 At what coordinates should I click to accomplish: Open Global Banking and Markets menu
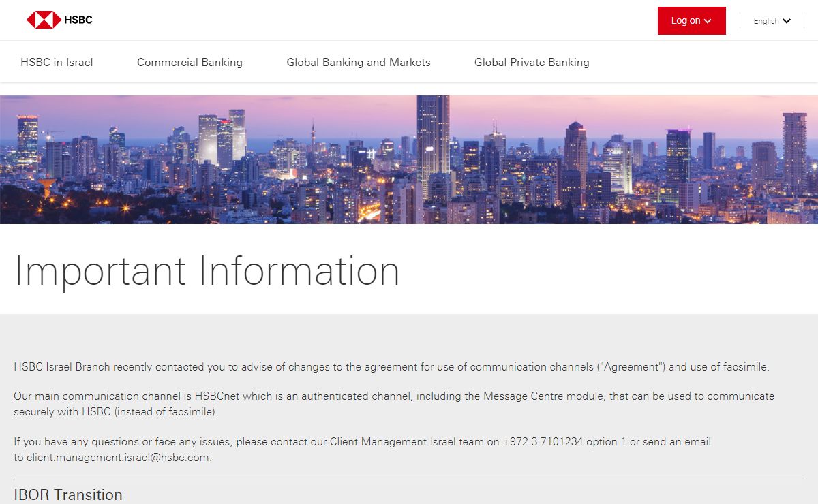click(359, 62)
